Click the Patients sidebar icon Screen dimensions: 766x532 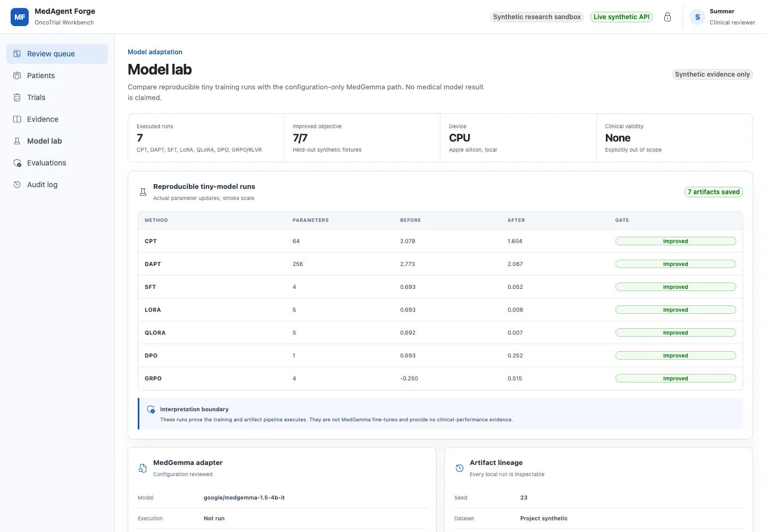[17, 76]
